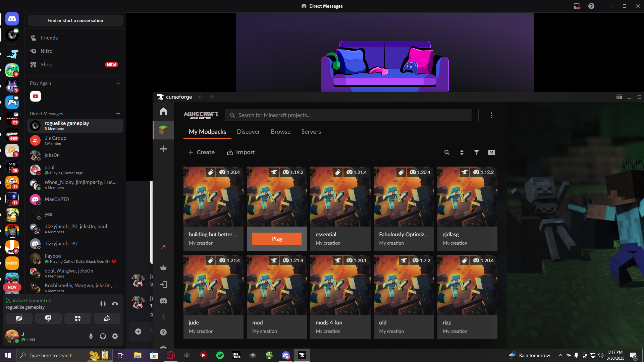Click Import modpack button

(241, 152)
